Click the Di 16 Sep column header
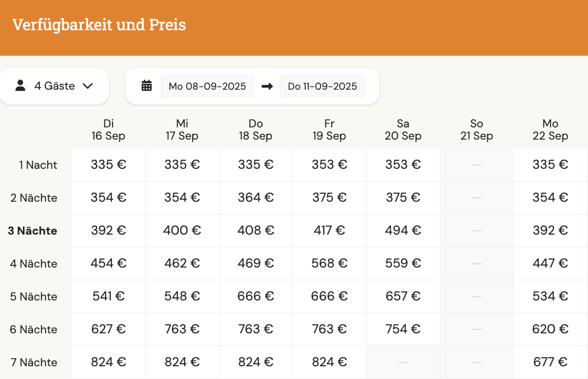 (108, 130)
